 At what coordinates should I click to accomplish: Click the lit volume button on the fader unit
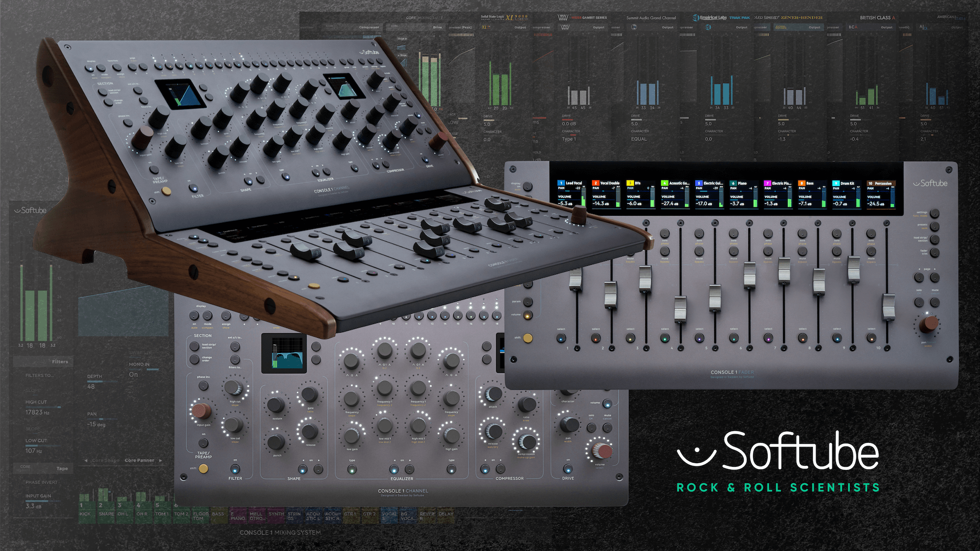528,315
